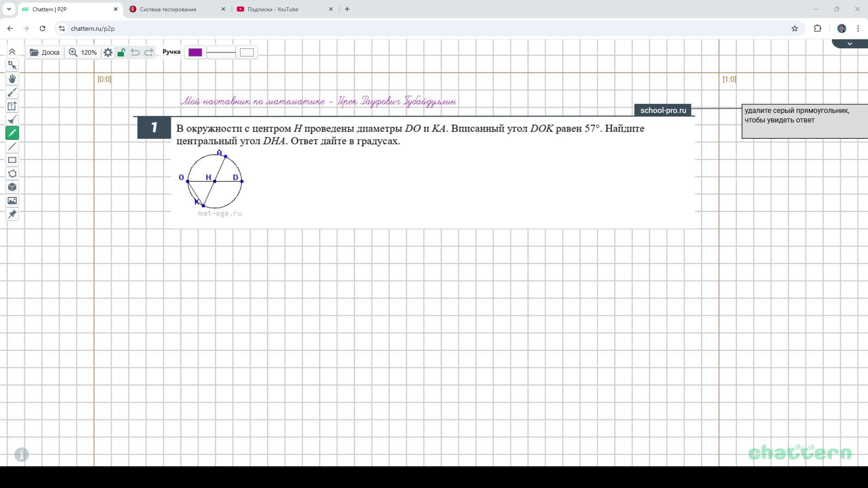Open the purple pen color swatch
This screenshot has width=868, height=488.
point(195,52)
